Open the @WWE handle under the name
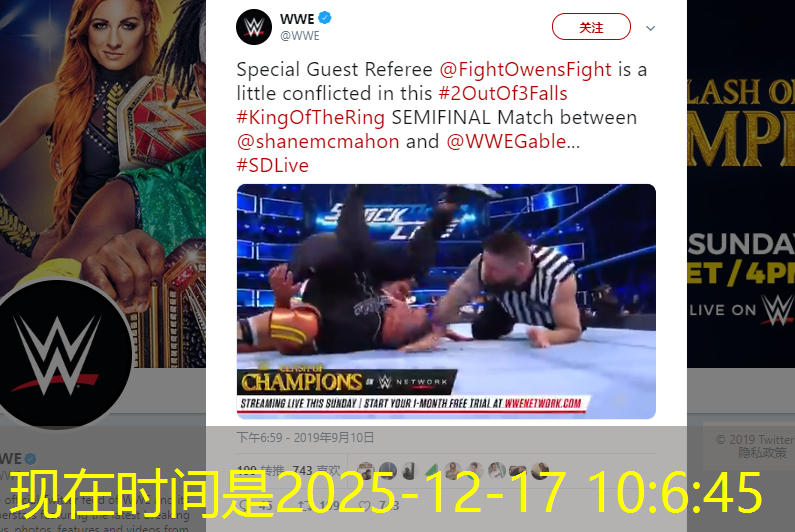The height and width of the screenshot is (532, 795). coord(300,36)
